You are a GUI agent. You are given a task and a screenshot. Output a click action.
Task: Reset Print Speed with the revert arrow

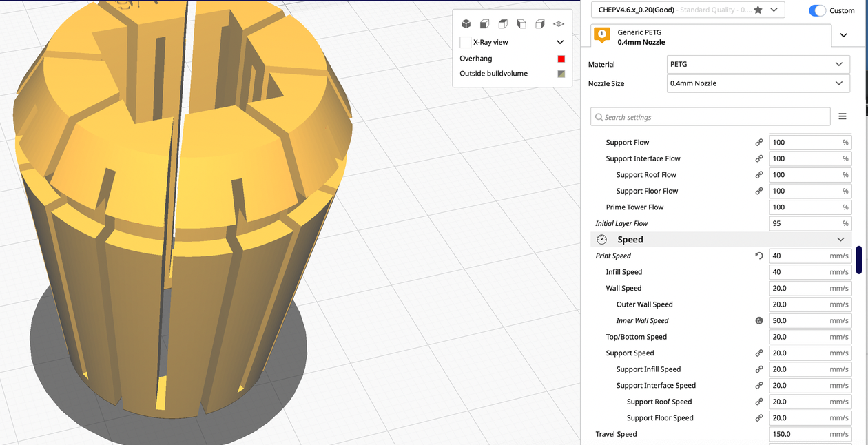(x=758, y=256)
